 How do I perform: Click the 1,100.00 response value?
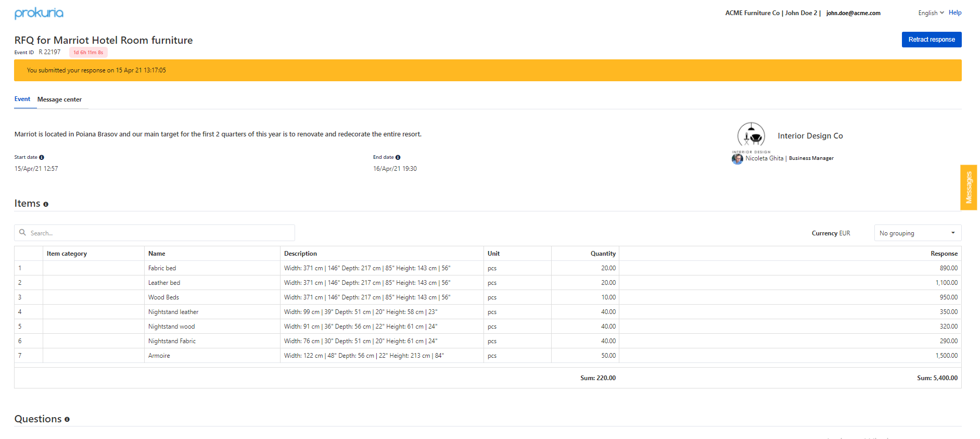point(946,283)
